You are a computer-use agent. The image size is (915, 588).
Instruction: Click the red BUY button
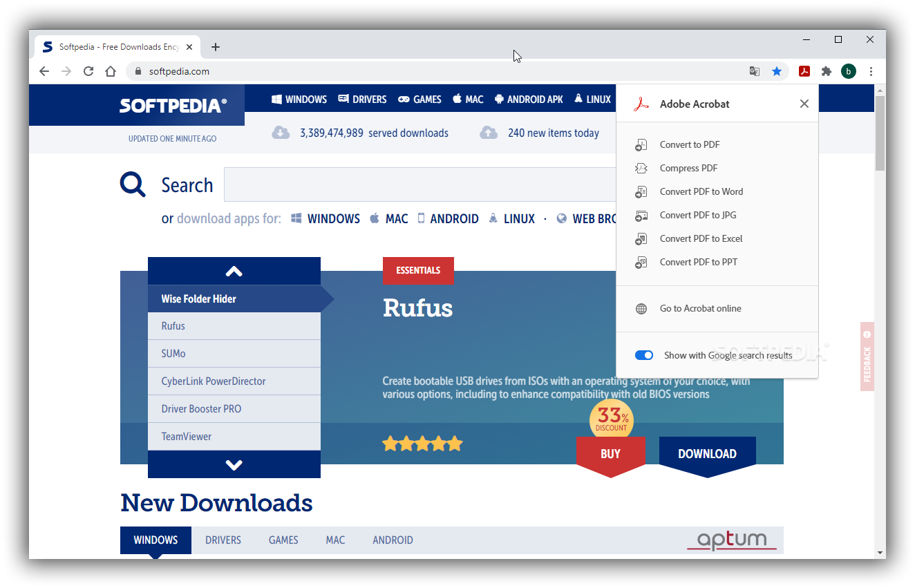pyautogui.click(x=610, y=455)
